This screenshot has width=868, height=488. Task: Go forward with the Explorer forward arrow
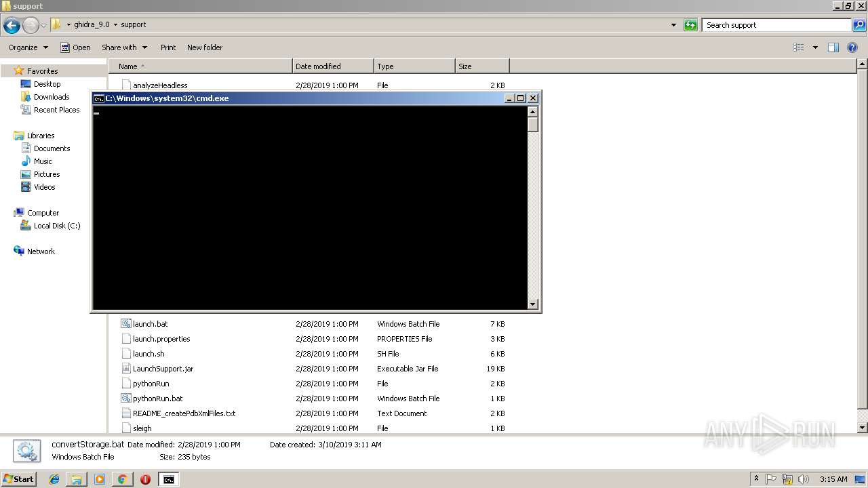(x=31, y=25)
